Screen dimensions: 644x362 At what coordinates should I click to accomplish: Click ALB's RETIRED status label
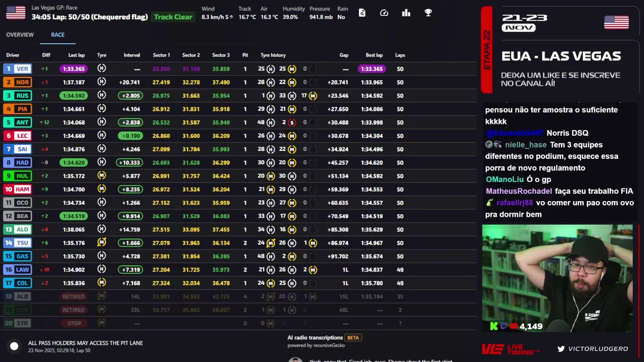click(73, 297)
